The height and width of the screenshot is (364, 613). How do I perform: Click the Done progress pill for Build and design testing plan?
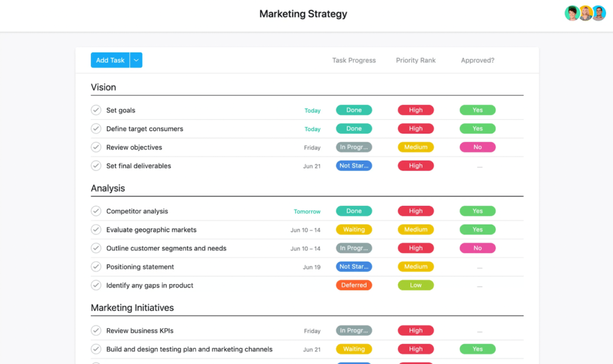point(354,348)
